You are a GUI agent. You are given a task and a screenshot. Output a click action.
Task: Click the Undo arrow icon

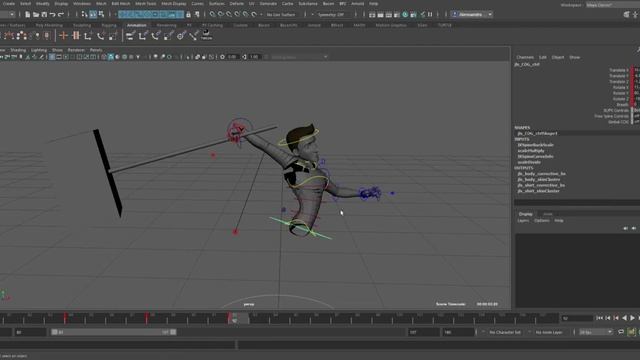(x=52, y=15)
